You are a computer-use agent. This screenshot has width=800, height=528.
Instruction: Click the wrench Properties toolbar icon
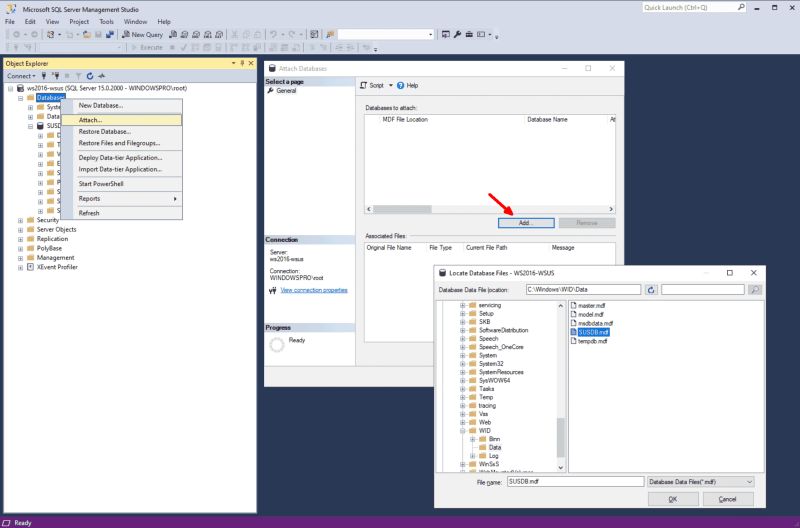pyautogui.click(x=457, y=35)
